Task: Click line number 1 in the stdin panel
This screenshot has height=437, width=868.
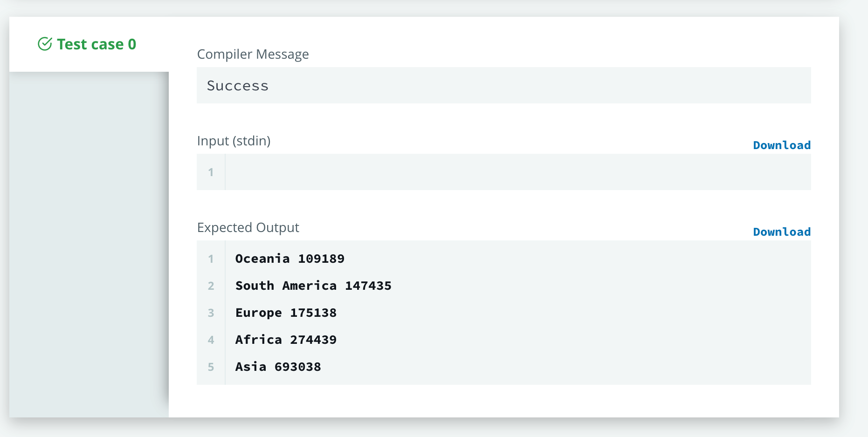Action: (x=211, y=172)
